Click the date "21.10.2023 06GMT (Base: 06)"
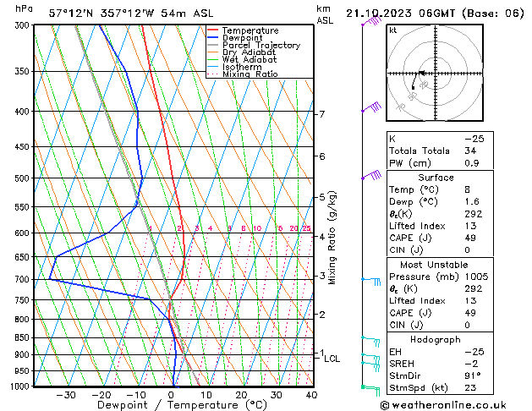Screen dimensions: 532x411 [x=435, y=14]
